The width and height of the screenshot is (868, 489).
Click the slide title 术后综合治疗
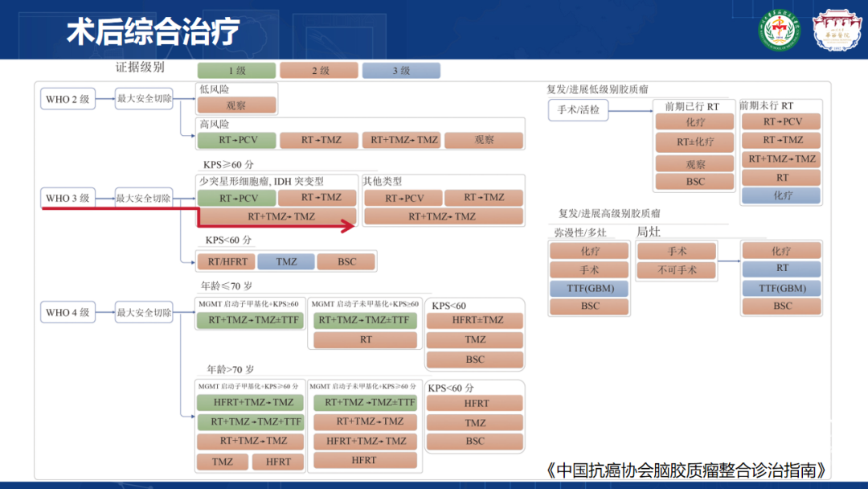pos(152,33)
